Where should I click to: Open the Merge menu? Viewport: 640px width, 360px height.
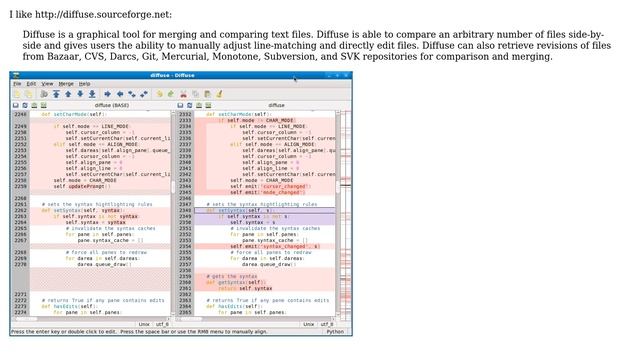(x=66, y=84)
